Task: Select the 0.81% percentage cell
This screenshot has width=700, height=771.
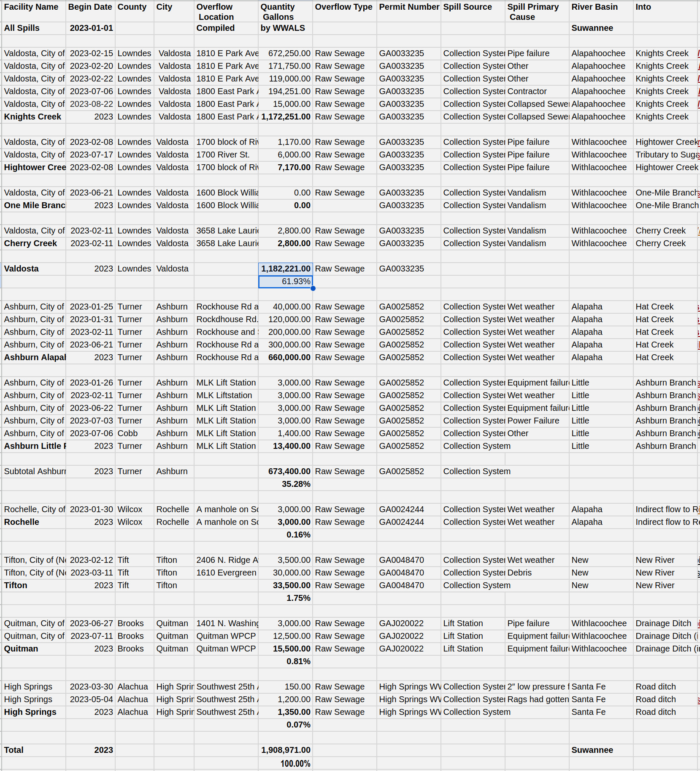Action: (286, 662)
